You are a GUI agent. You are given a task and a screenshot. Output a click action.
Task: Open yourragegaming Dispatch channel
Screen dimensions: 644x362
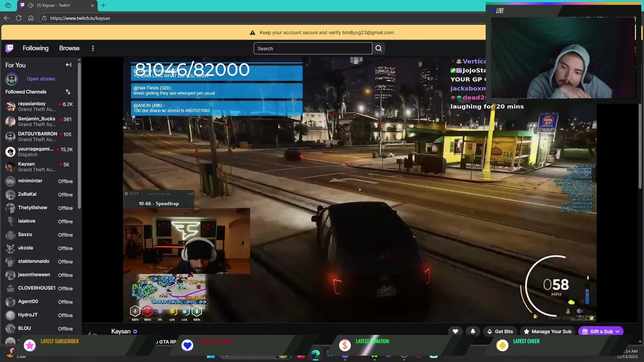39,152
